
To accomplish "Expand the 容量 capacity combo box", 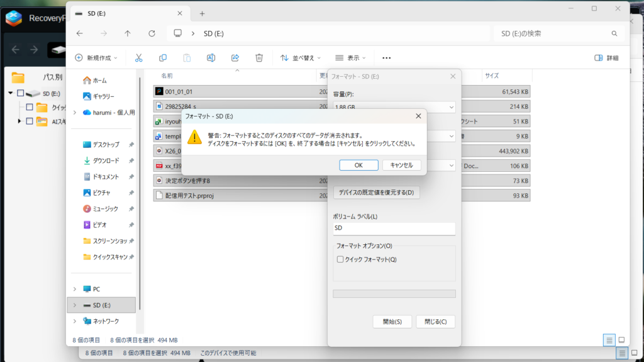I will 394,106.
